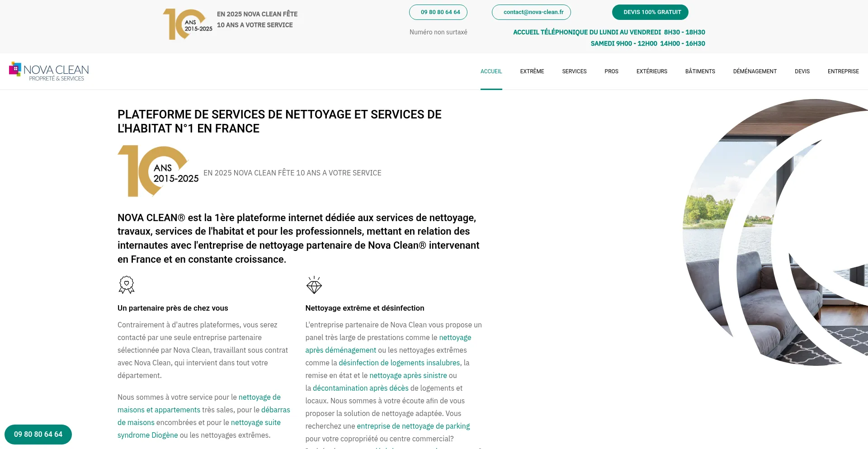
Task: Open the Déménagement menu
Action: [x=755, y=71]
